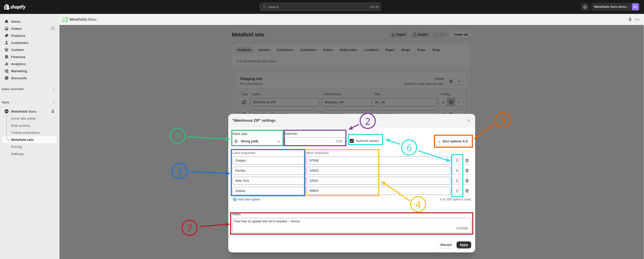Viewport: 644px width, 259px height.
Task: Click the Export button
Action: (x=420, y=35)
